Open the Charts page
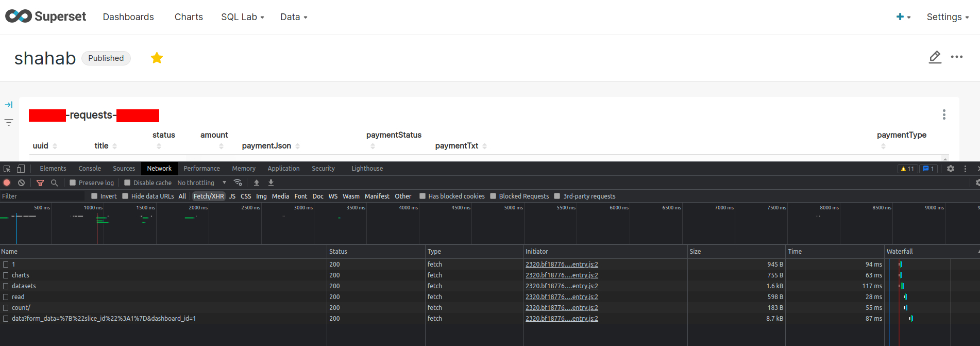980x346 pixels. [189, 17]
